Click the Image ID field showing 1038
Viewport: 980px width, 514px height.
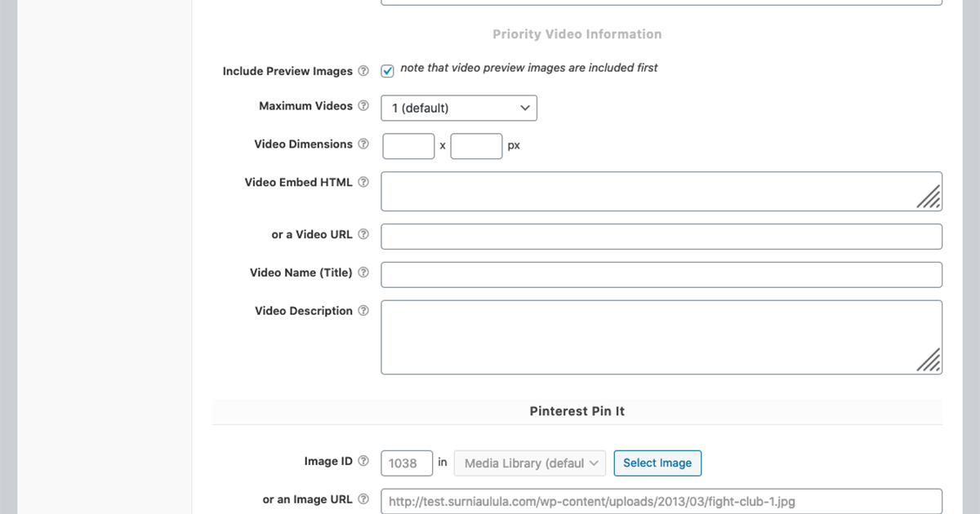407,463
